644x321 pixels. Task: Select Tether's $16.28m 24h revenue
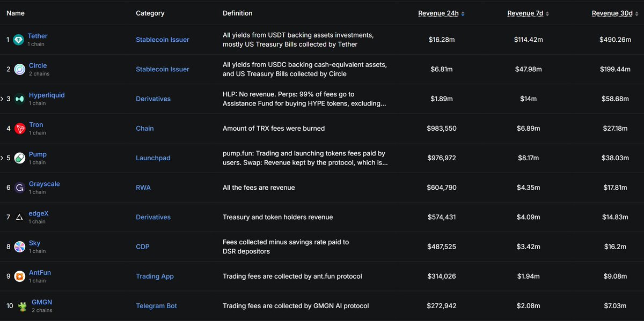[442, 40]
